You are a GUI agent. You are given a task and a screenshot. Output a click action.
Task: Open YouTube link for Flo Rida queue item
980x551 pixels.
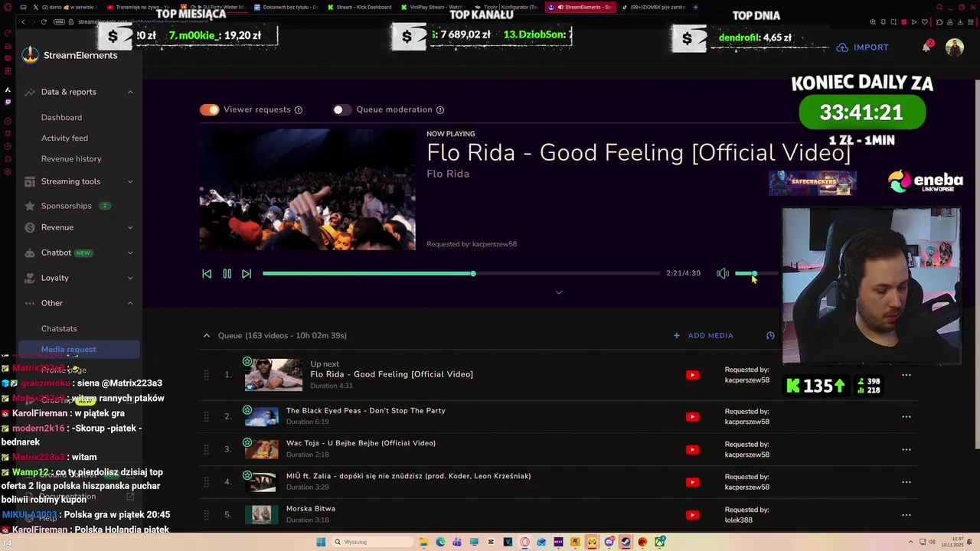[x=692, y=375]
